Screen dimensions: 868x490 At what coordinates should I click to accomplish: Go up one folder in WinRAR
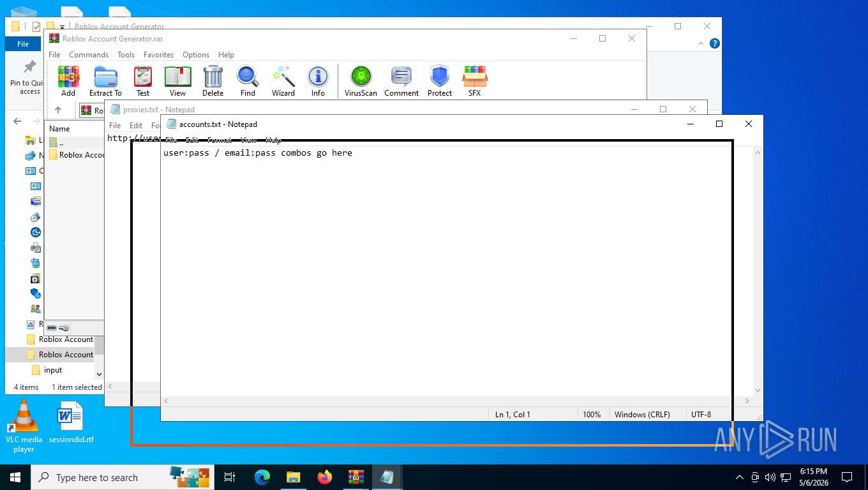coord(58,110)
